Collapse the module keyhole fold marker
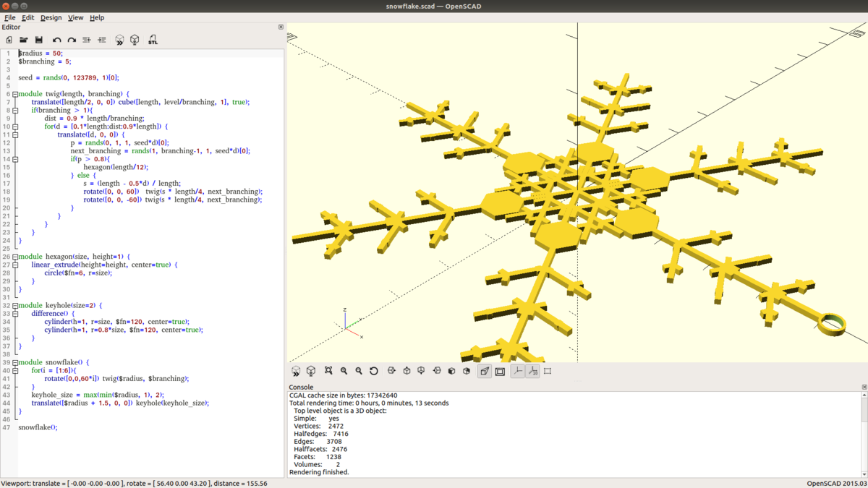Screen dimensions: 868x488 click(15, 306)
